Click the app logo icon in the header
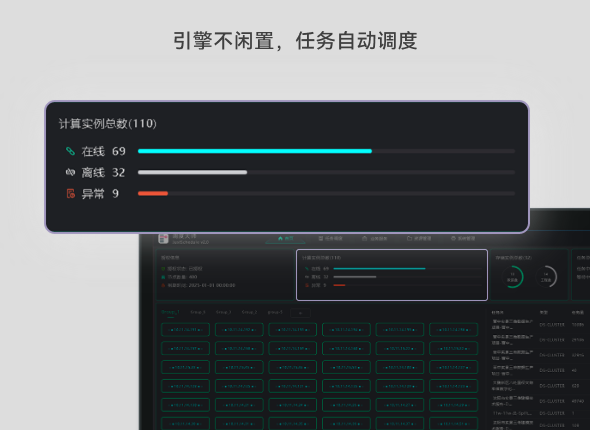Image resolution: width=590 pixels, height=430 pixels. pos(163,238)
